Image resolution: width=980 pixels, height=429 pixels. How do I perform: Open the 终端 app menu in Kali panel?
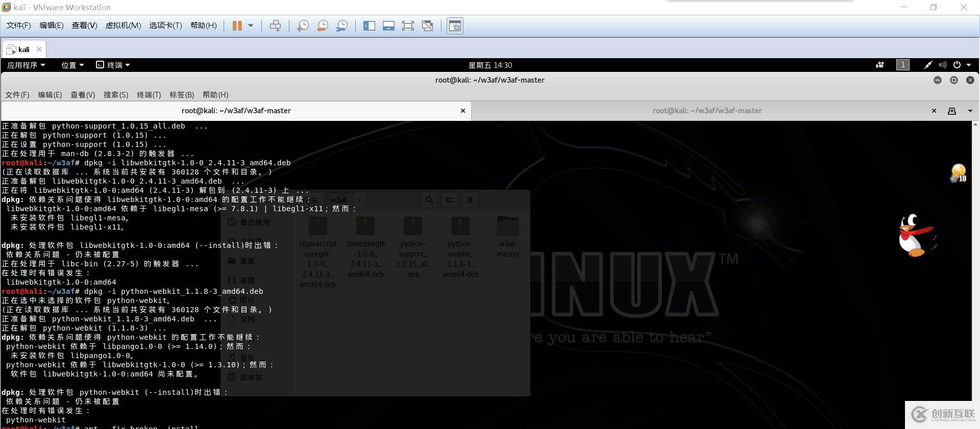[113, 65]
